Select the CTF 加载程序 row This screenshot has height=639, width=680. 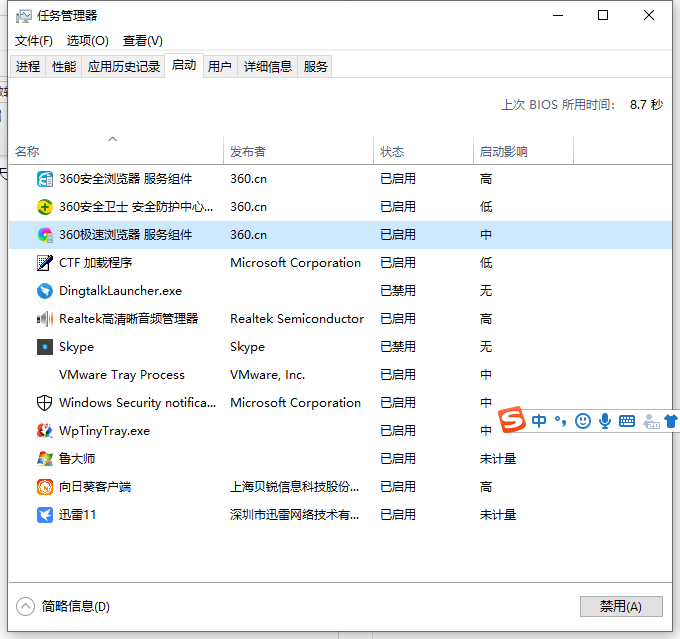pyautogui.click(x=96, y=263)
